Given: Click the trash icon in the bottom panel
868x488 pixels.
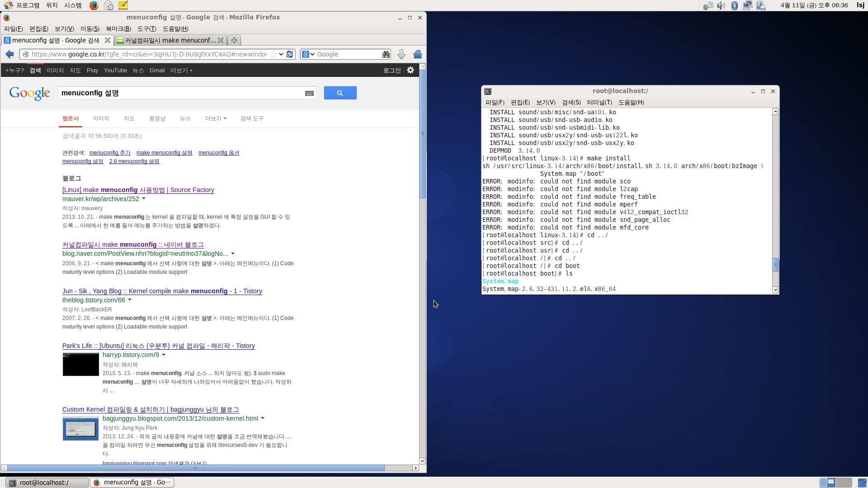Looking at the screenshot, I should pos(862,483).
